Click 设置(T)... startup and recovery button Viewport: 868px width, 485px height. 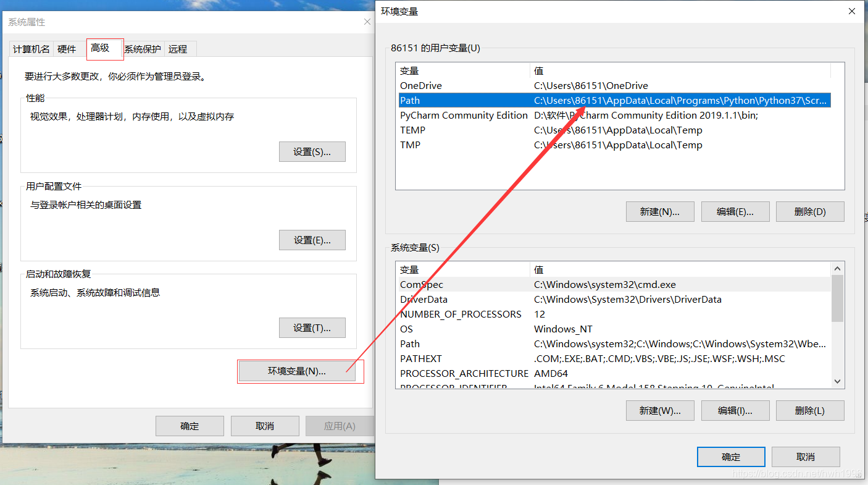[x=312, y=327]
